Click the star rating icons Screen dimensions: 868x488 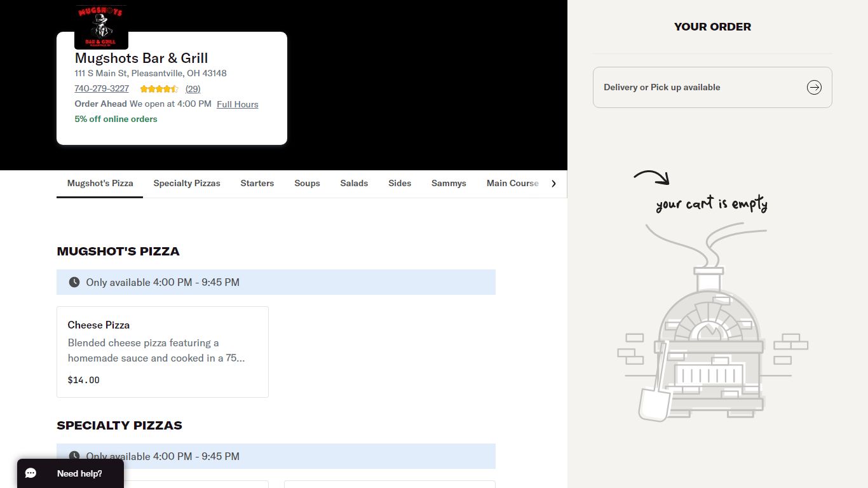coord(159,89)
